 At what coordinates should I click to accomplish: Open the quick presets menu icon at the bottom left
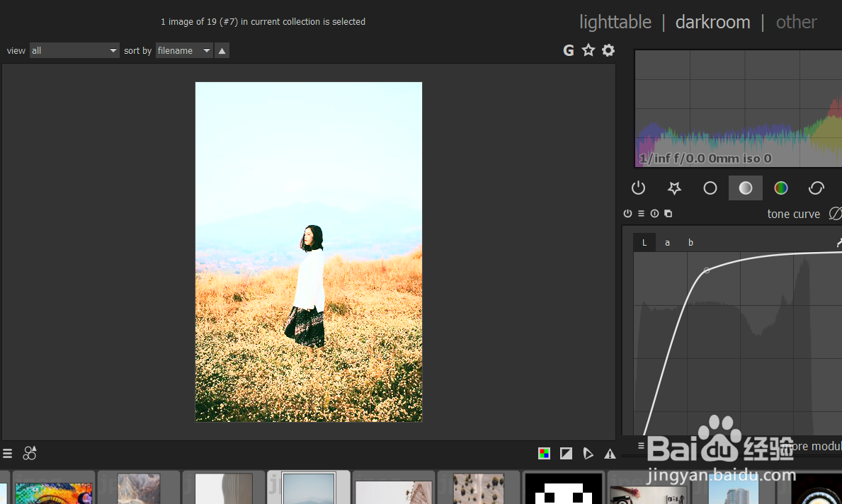(8, 454)
